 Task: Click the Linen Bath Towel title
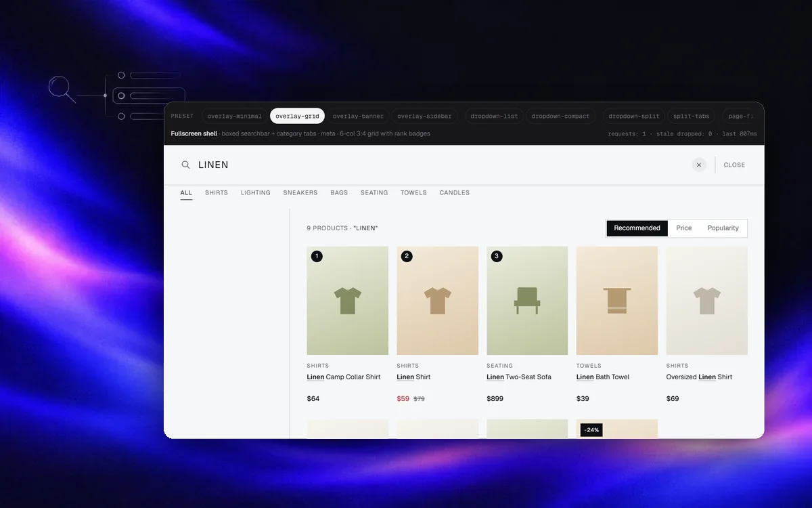[x=603, y=377]
